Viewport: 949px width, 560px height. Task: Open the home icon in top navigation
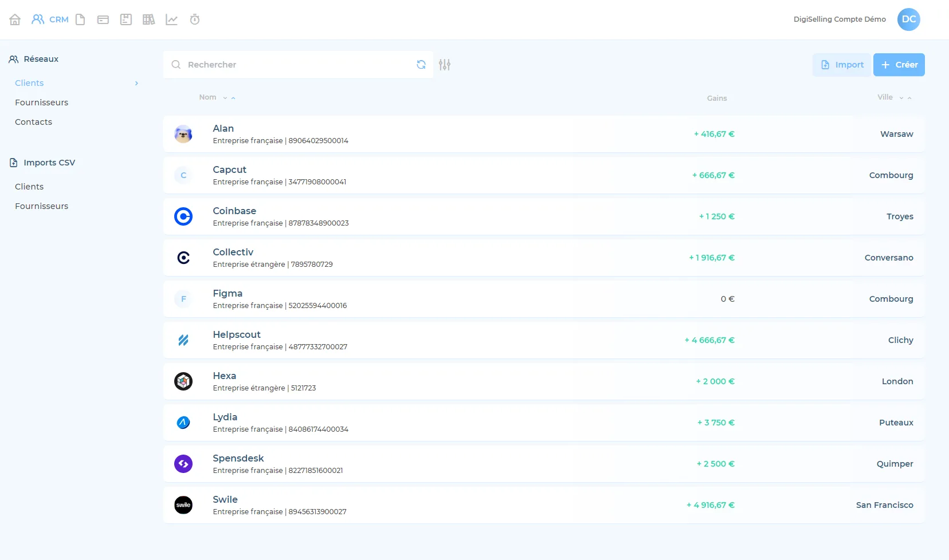pos(15,19)
